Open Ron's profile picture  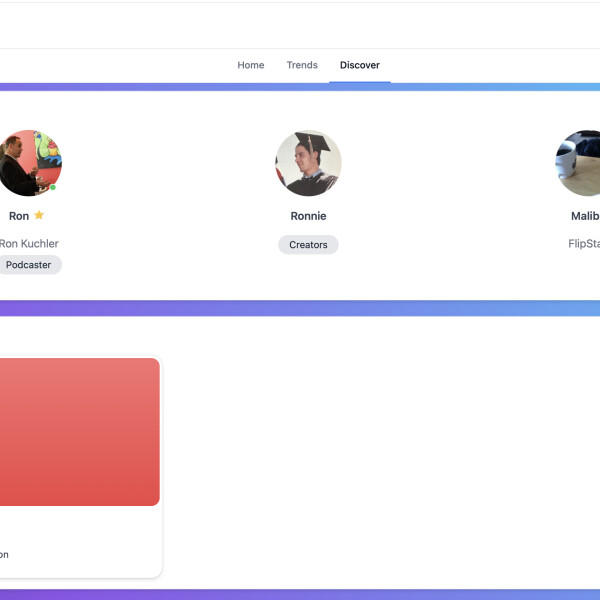click(29, 163)
